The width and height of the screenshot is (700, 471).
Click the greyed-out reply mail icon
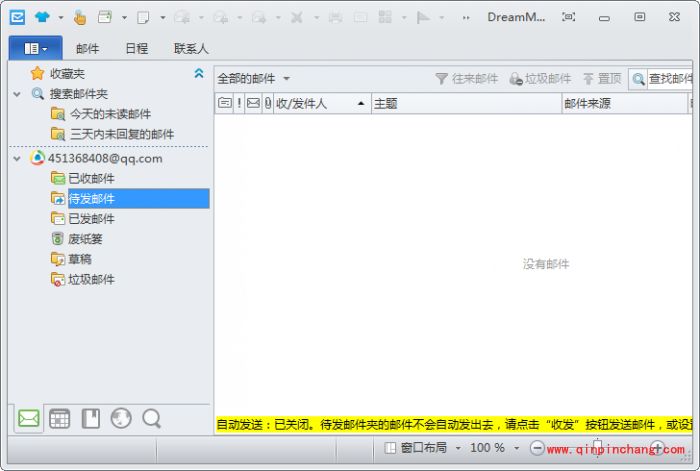tap(182, 17)
